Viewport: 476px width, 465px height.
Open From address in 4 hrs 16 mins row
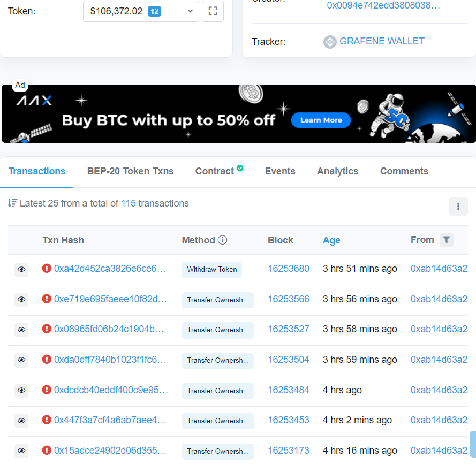click(x=439, y=451)
